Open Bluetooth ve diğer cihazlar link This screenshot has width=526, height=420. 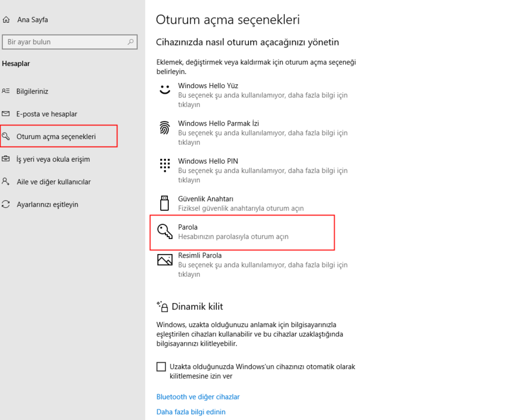click(198, 397)
